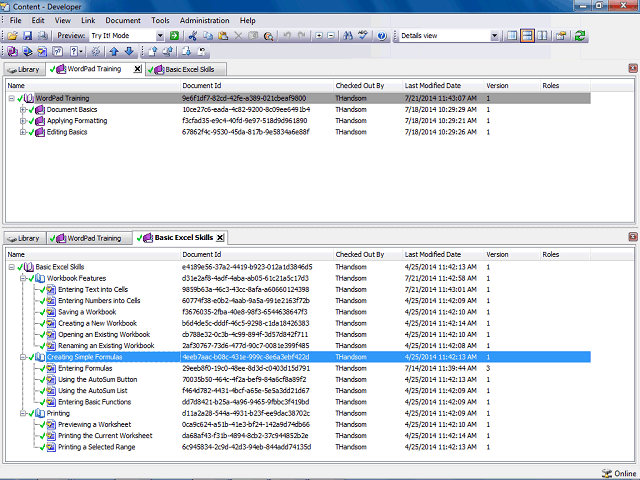The width and height of the screenshot is (640, 480).
Task: Click the folder properties icon near Refresh
Action: [x=561, y=36]
